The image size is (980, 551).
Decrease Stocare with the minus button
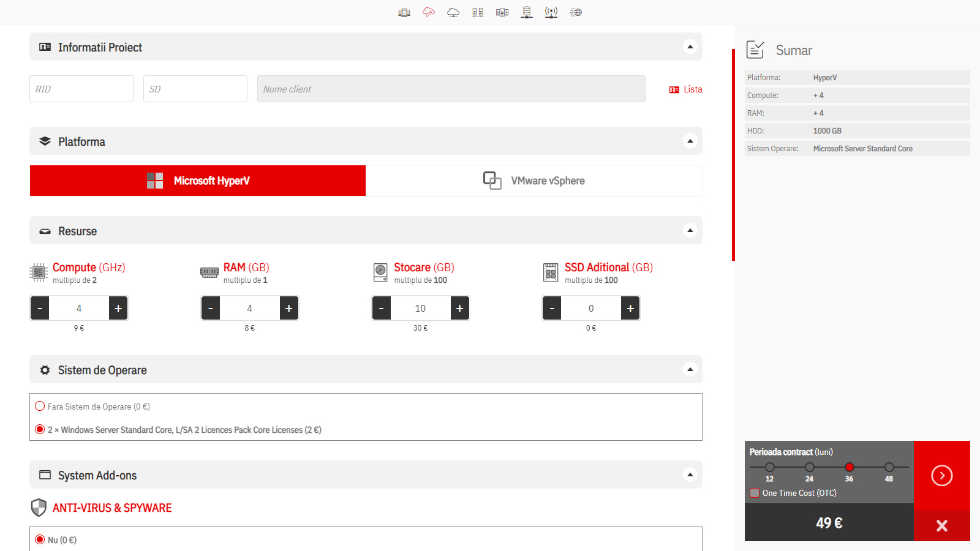point(381,309)
